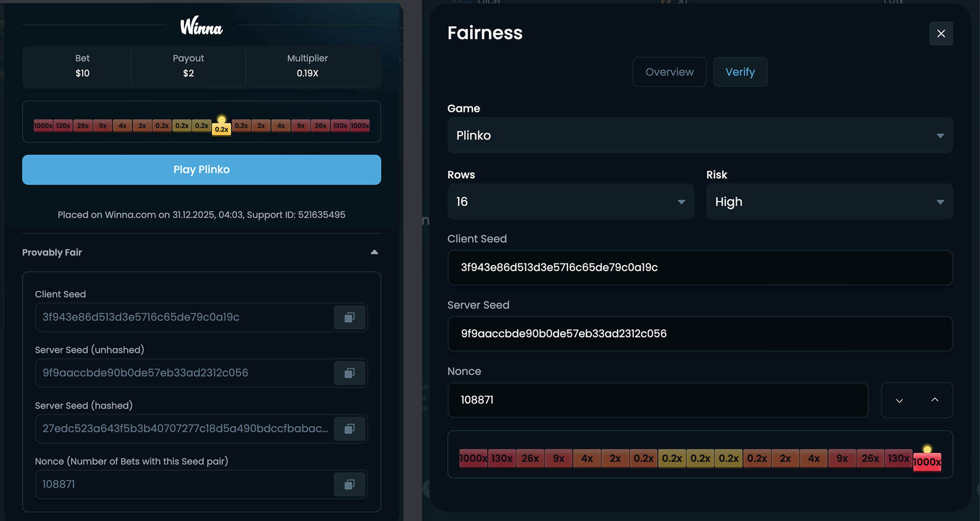Increase nonce with up chevron
Image resolution: width=980 pixels, height=521 pixels.
point(934,400)
